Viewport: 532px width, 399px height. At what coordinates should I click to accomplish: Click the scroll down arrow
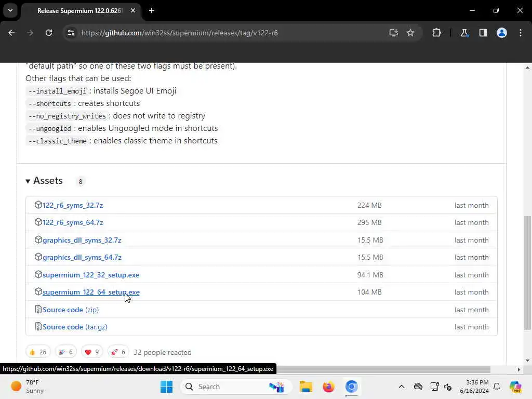[x=527, y=361]
